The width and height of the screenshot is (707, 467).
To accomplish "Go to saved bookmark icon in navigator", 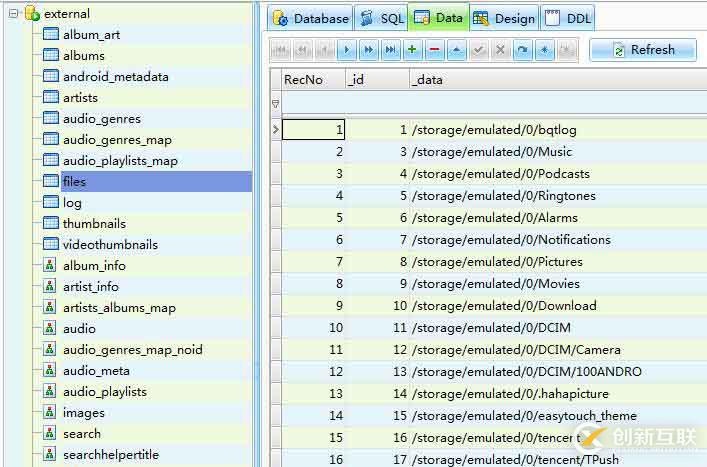I will (567, 50).
